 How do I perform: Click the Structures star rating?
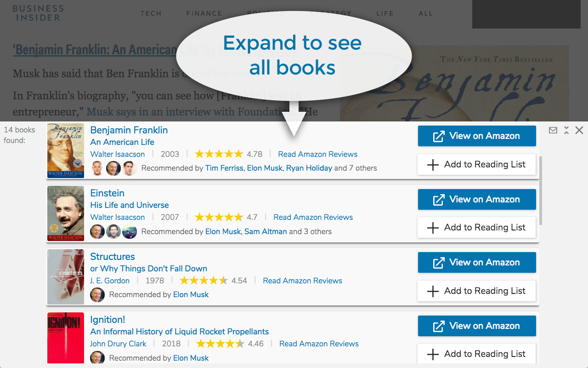pos(204,280)
